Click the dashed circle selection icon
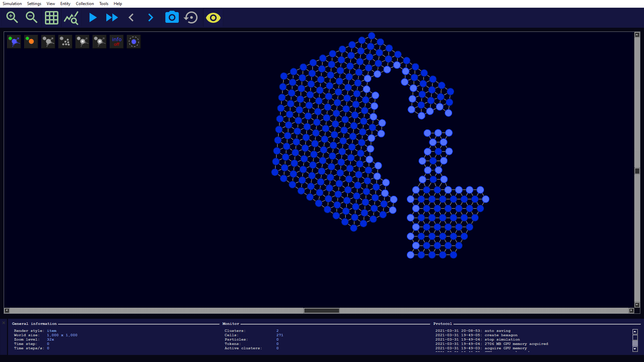 pyautogui.click(x=133, y=42)
